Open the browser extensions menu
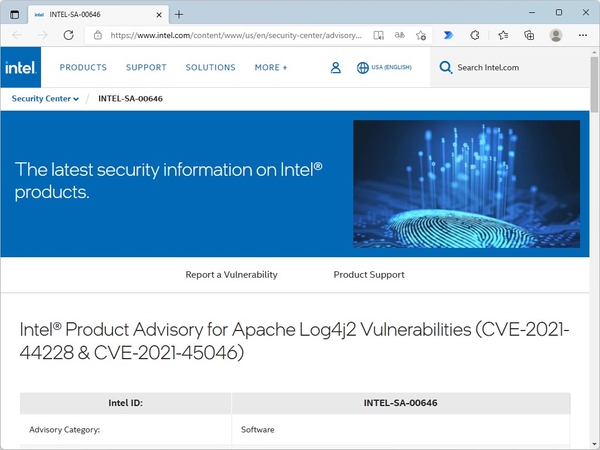The image size is (600, 450). point(475,35)
